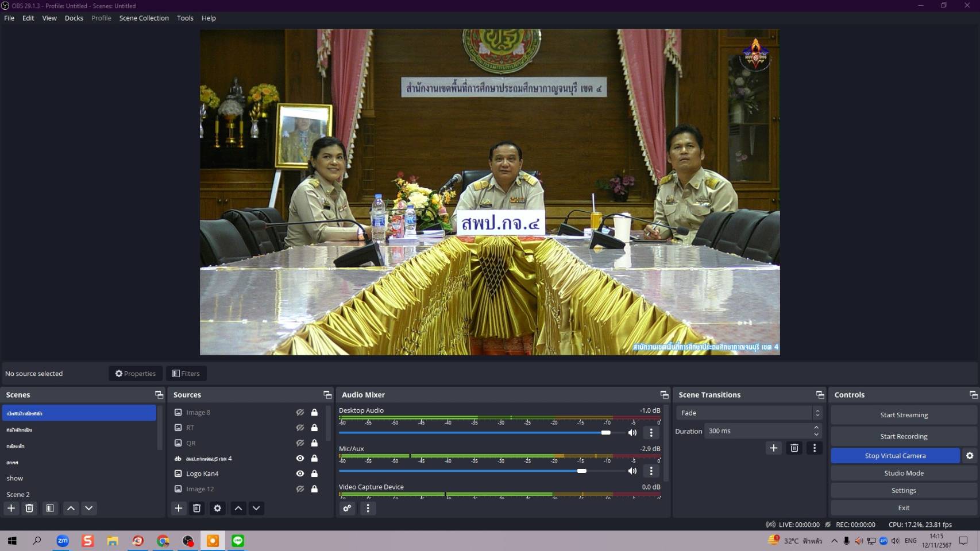The image size is (980, 551).
Task: Add a new scene transition
Action: click(773, 448)
